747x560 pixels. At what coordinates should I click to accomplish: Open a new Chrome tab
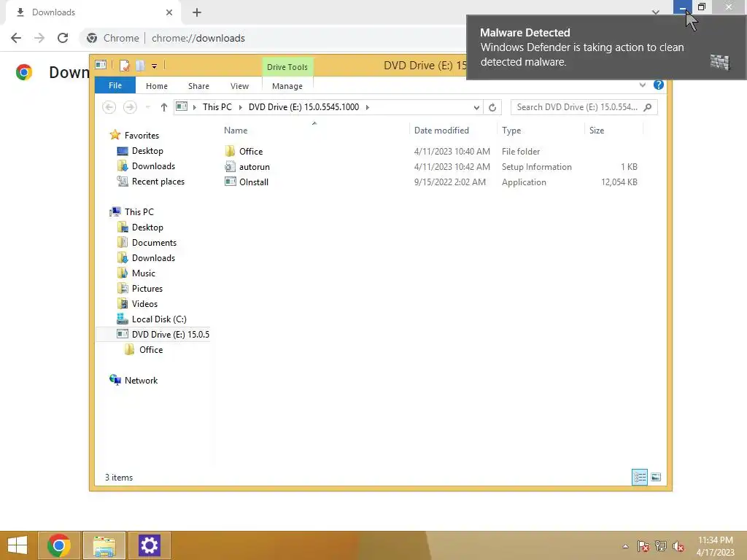click(x=197, y=12)
